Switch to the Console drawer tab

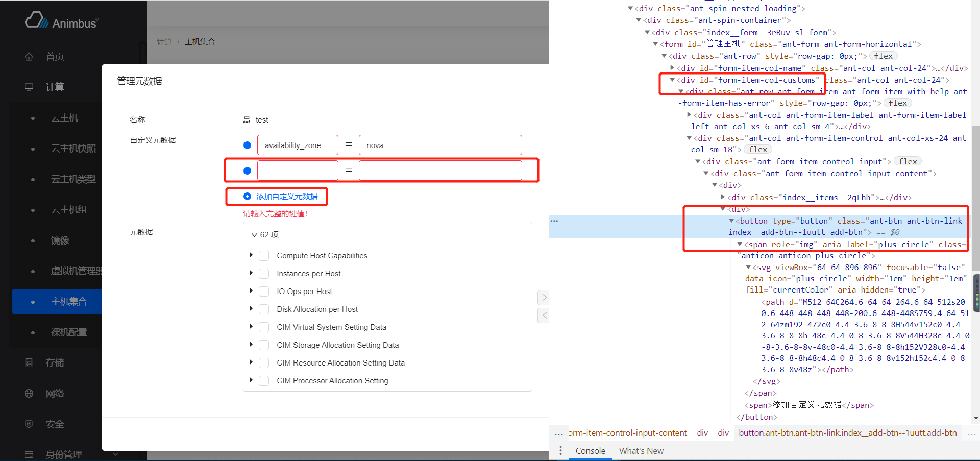[x=590, y=451]
